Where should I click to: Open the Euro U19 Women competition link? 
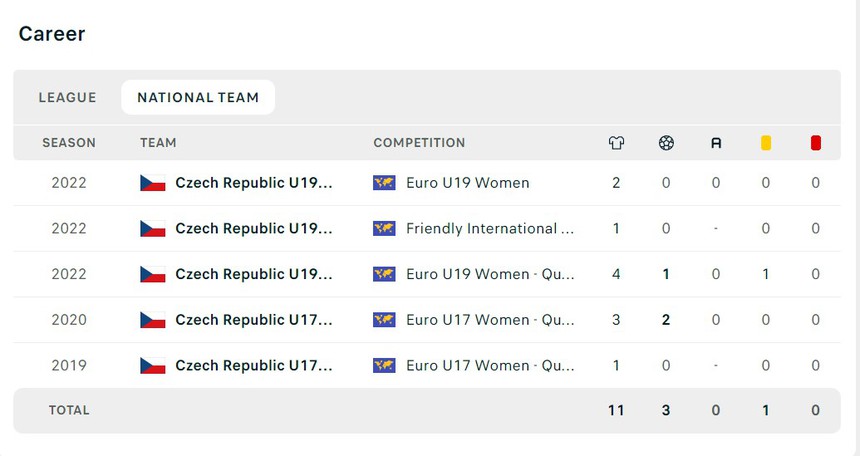click(x=467, y=183)
